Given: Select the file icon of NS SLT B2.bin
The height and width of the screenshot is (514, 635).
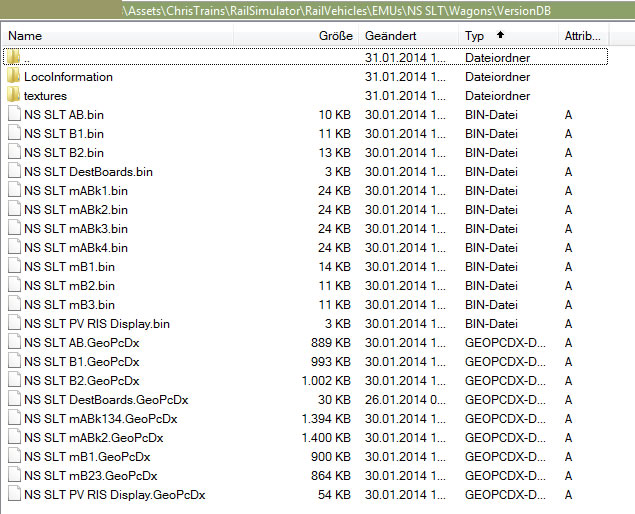Looking at the screenshot, I should click(x=14, y=152).
